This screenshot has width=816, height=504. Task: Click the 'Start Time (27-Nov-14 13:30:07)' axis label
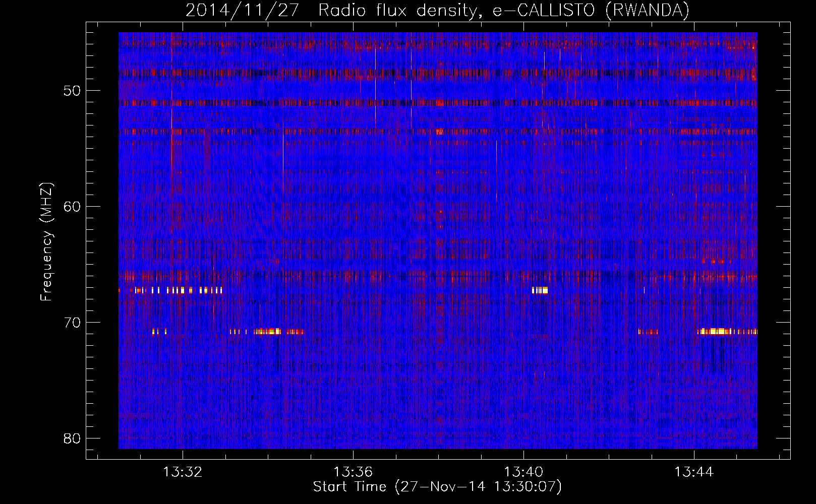click(x=437, y=487)
